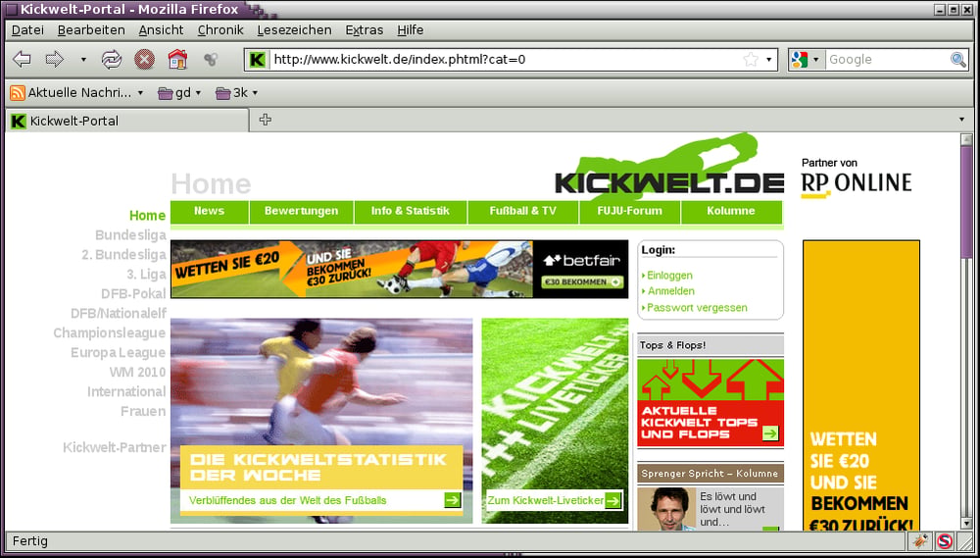Image resolution: width=980 pixels, height=558 pixels.
Task: Open the history dropdown next to Forward
Action: point(83,60)
